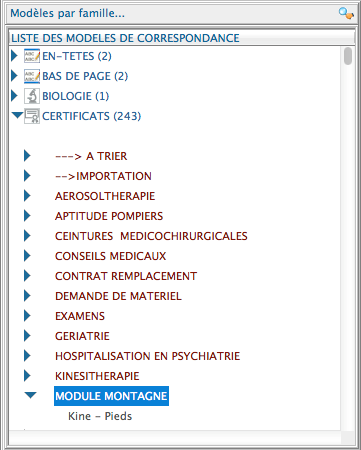
Task: Select CEINTURES MEDICOCHIRURGICALES folder
Action: 151,236
